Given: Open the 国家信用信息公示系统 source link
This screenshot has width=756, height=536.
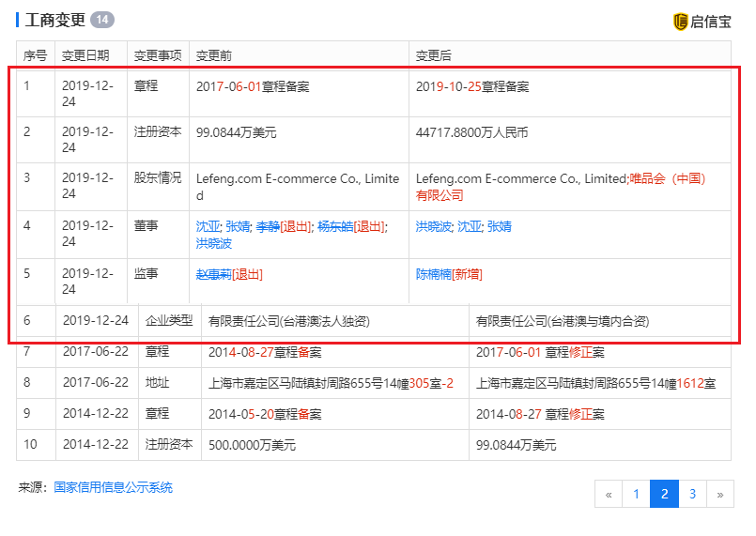Looking at the screenshot, I should coord(113,487).
